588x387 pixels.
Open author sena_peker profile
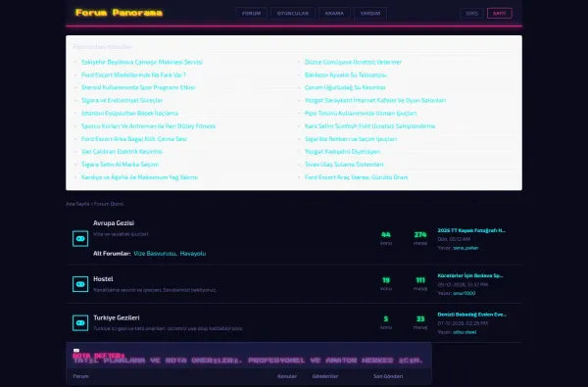tap(465, 248)
